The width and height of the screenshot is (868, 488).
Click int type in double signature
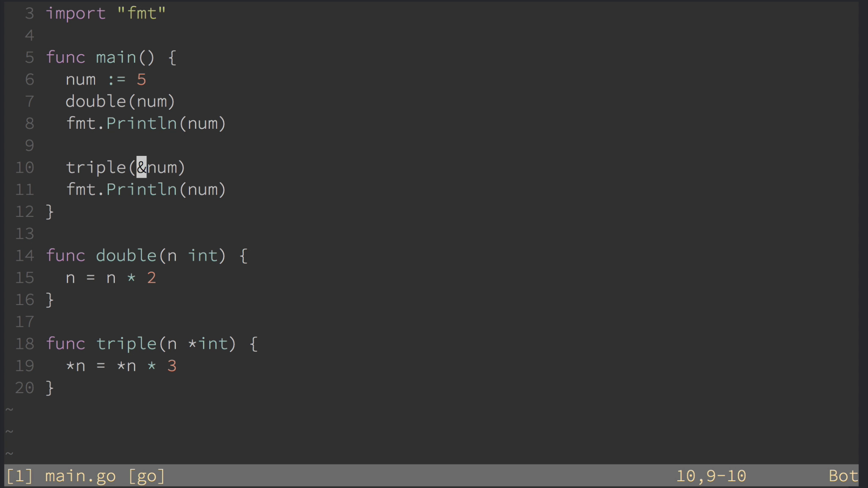point(203,256)
